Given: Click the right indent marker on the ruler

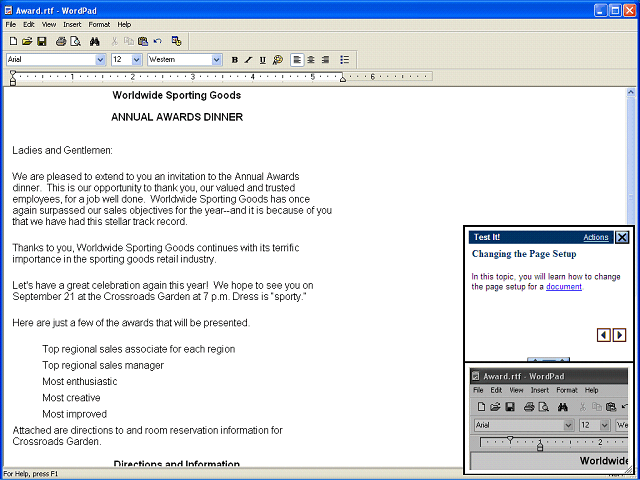Looking at the screenshot, I should 343,79.
